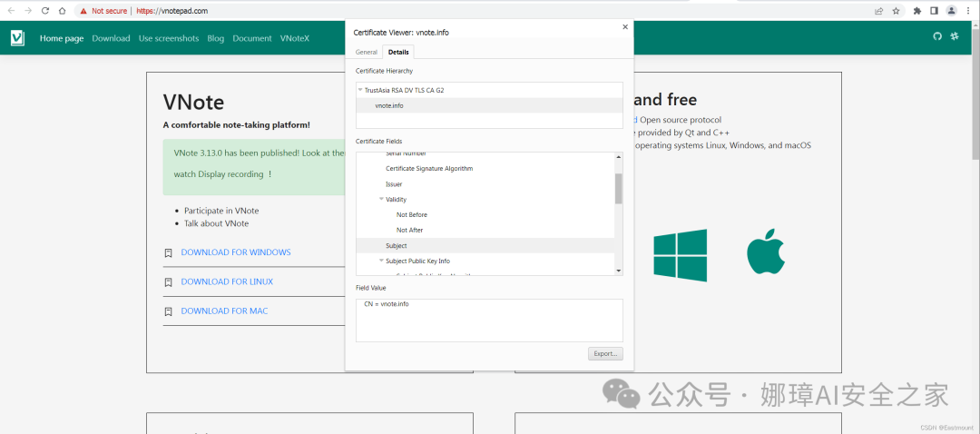Screen dimensions: 980x434
Task: Click Talk about VNote link
Action: point(216,223)
